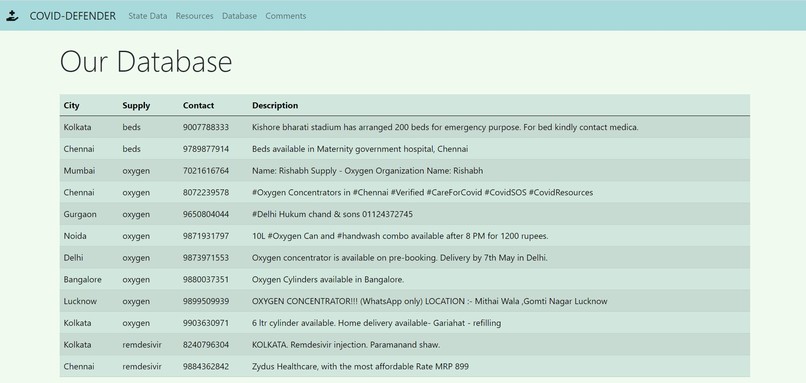Click the Hukum chand & sons description
The width and height of the screenshot is (806, 383).
[x=332, y=214]
